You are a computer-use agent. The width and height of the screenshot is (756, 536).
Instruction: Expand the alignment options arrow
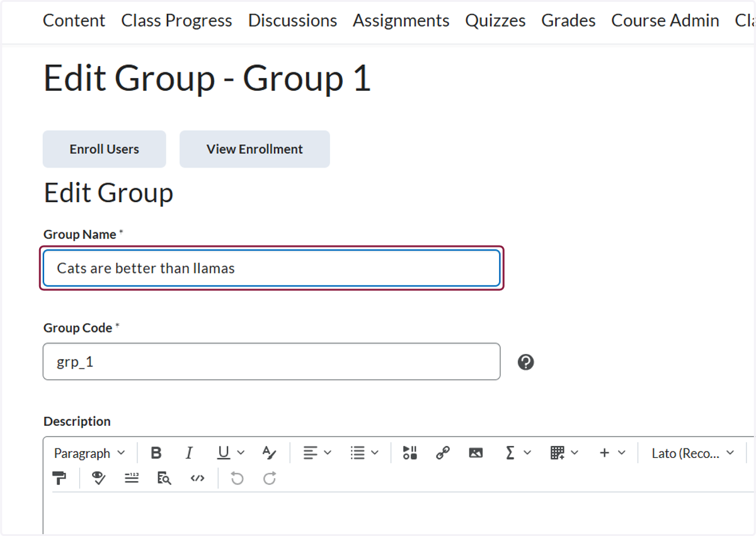tap(328, 453)
